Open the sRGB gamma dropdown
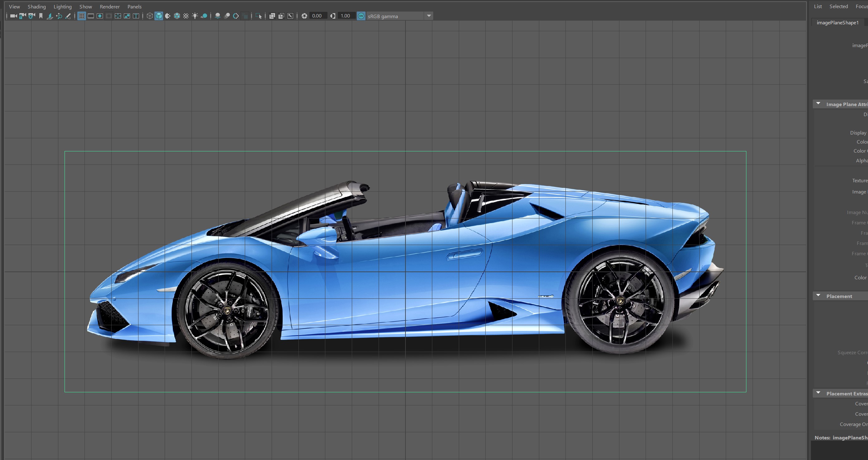The height and width of the screenshot is (460, 868). pyautogui.click(x=429, y=16)
